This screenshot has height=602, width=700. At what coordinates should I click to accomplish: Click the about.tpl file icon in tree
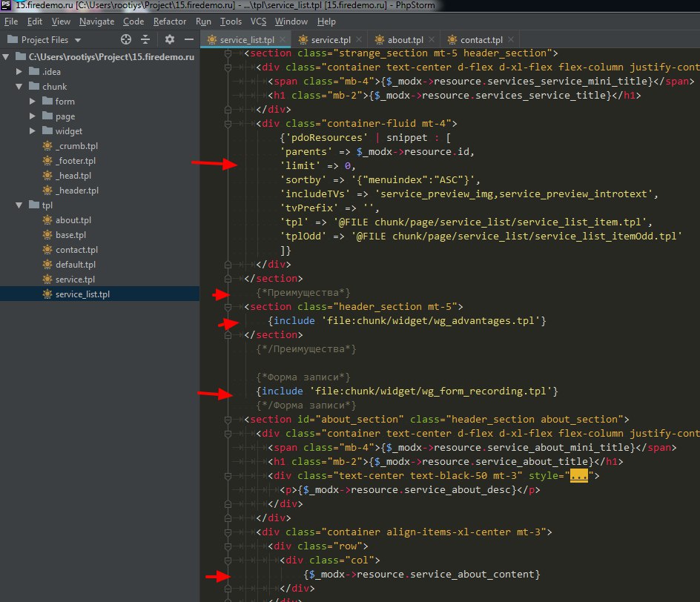click(x=47, y=219)
